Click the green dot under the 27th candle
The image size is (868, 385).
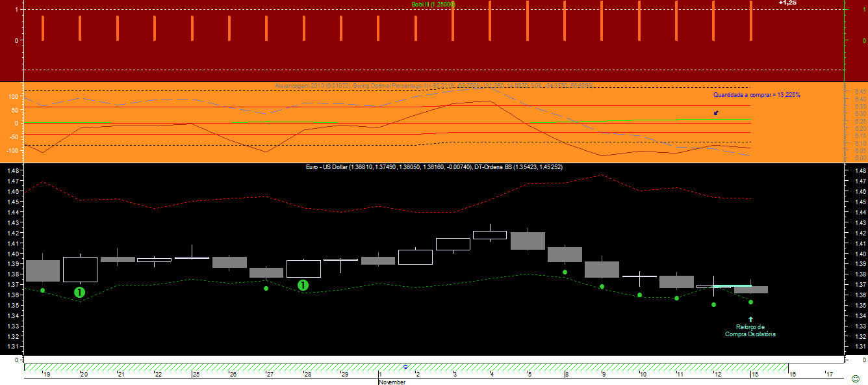point(266,288)
